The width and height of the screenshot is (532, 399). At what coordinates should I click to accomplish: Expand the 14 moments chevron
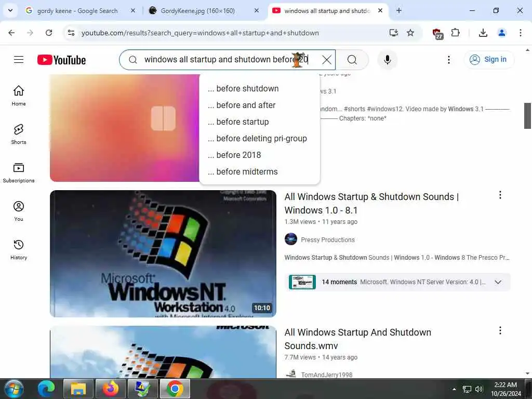coord(498,282)
